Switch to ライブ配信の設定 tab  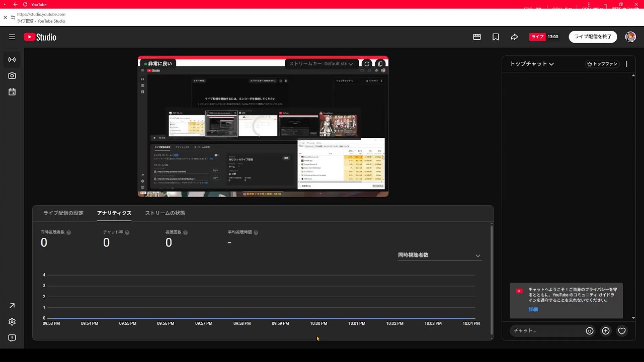click(63, 213)
